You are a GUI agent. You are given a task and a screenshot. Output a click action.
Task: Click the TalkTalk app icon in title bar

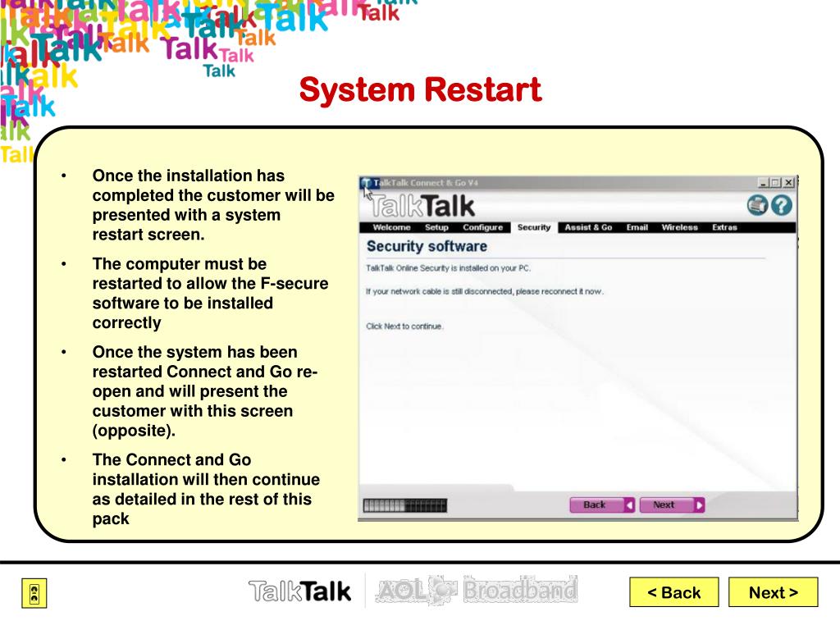click(x=366, y=183)
